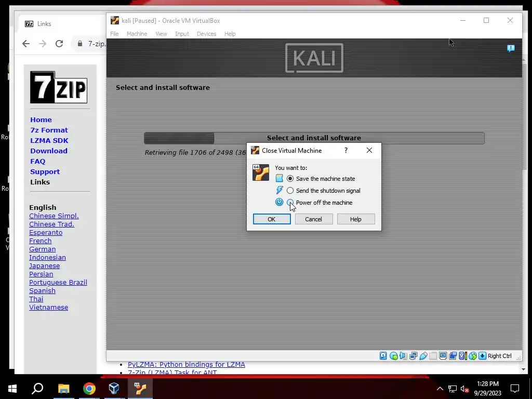This screenshot has height=399, width=532.
Task: Open the FAQ link on 7-Zip sidebar
Action: [x=37, y=162]
